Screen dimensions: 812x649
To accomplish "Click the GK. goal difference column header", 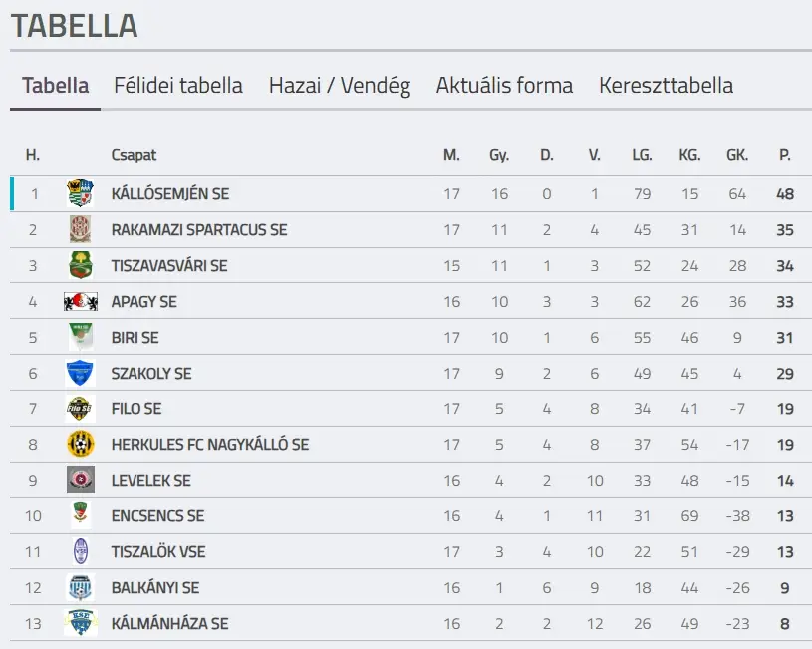I will [737, 155].
